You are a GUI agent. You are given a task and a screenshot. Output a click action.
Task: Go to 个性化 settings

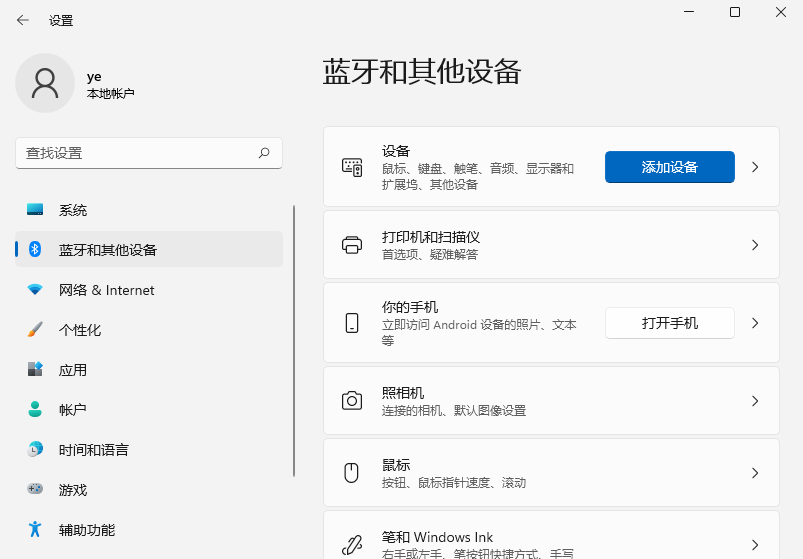pos(80,330)
